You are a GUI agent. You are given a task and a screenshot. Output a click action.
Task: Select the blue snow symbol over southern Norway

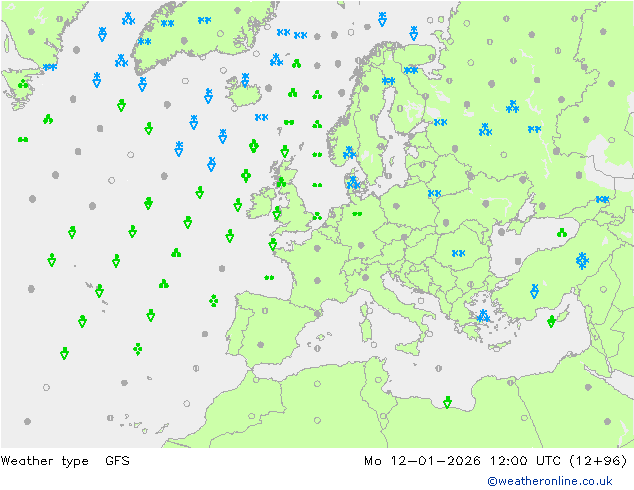coord(349,153)
